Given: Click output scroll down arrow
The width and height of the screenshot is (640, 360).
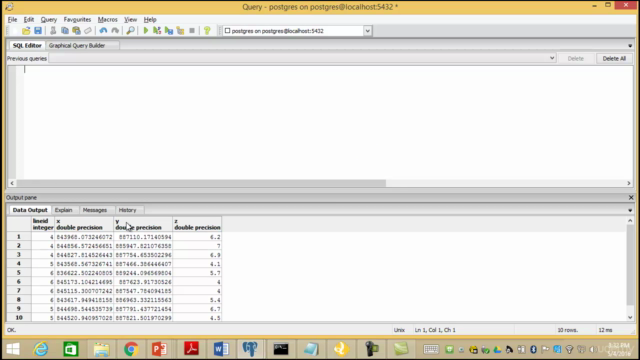Looking at the screenshot, I should 630,318.
